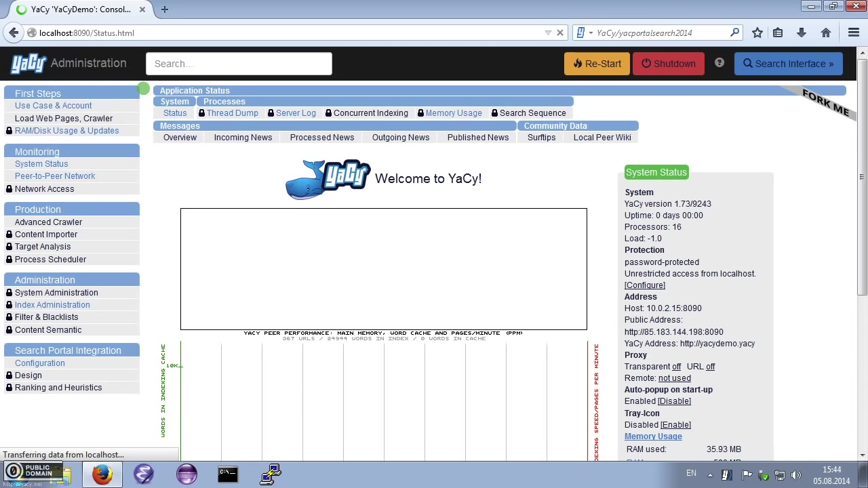The height and width of the screenshot is (488, 868).
Task: Click Action Center flag in tray
Action: [x=747, y=475]
